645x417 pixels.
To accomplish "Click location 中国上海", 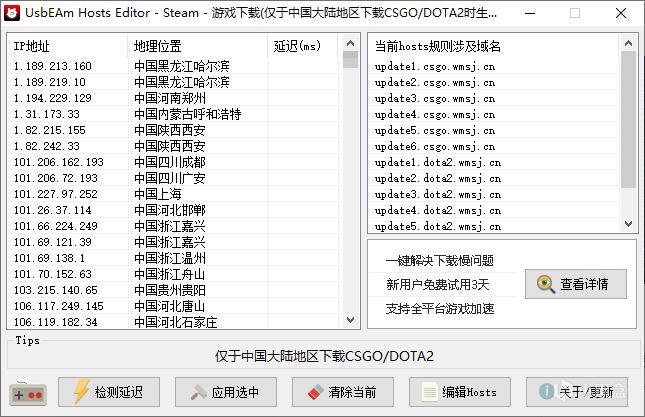I will 158,194.
